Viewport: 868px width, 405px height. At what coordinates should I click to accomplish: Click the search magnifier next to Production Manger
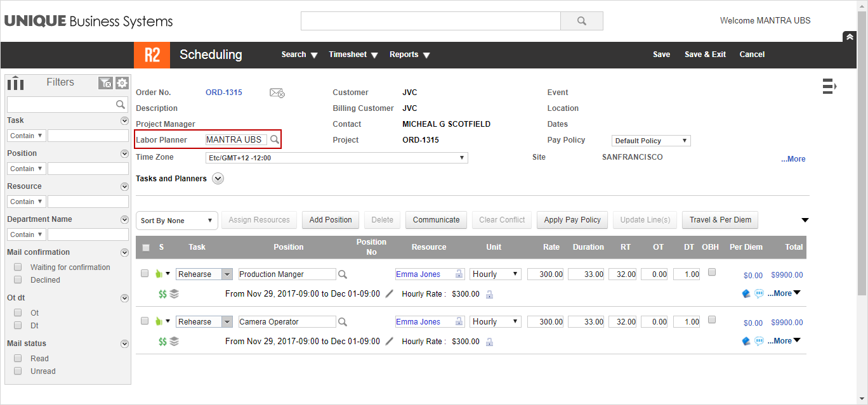(343, 274)
